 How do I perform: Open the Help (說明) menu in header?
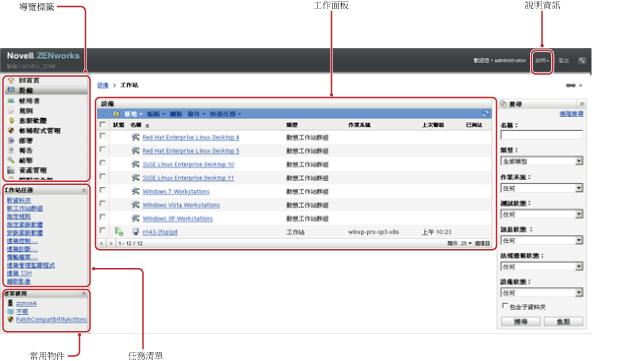pyautogui.click(x=542, y=61)
